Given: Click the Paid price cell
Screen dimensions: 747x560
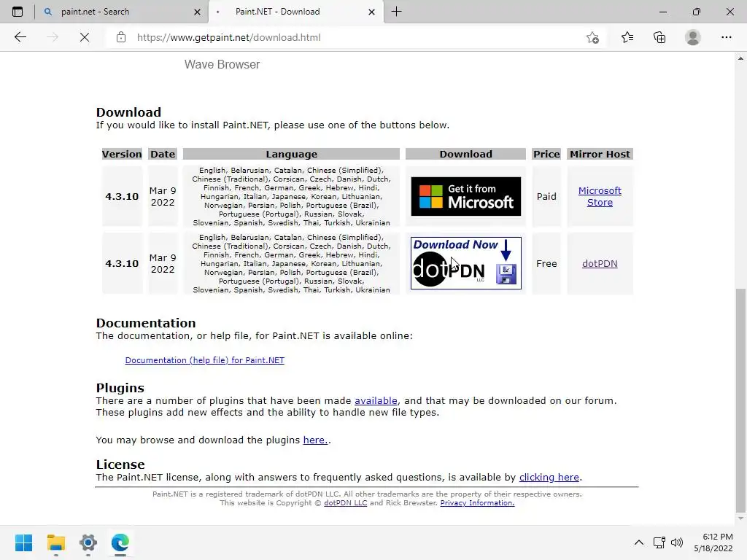Looking at the screenshot, I should pyautogui.click(x=546, y=196).
